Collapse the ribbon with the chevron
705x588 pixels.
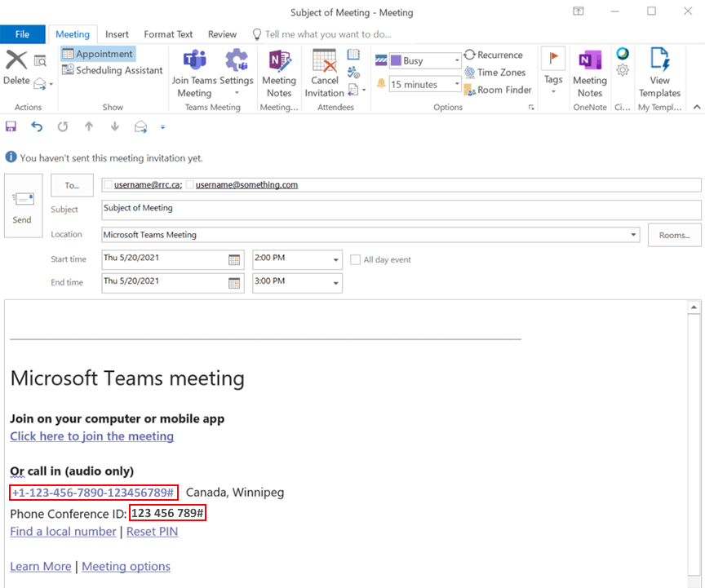point(697,107)
